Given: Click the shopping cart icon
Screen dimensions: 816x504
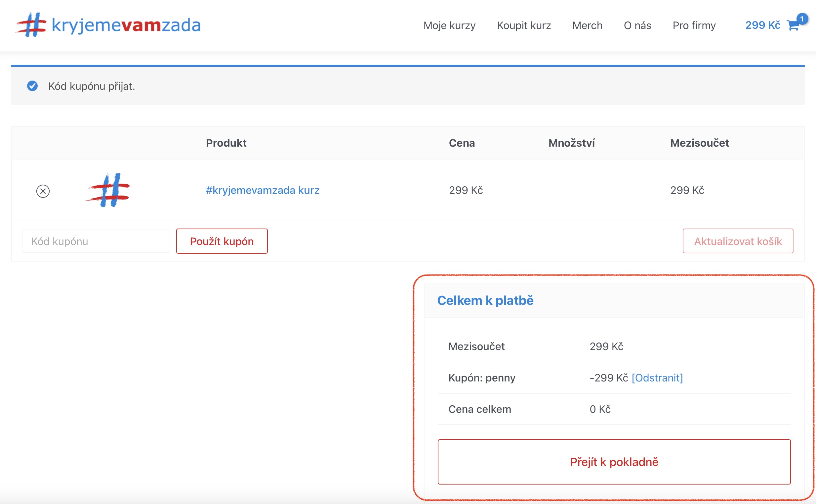Looking at the screenshot, I should 792,26.
